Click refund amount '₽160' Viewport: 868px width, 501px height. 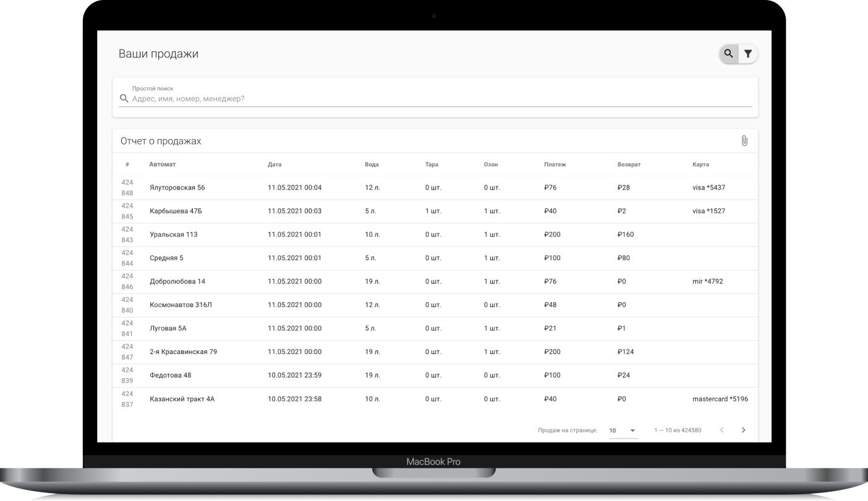pyautogui.click(x=626, y=235)
